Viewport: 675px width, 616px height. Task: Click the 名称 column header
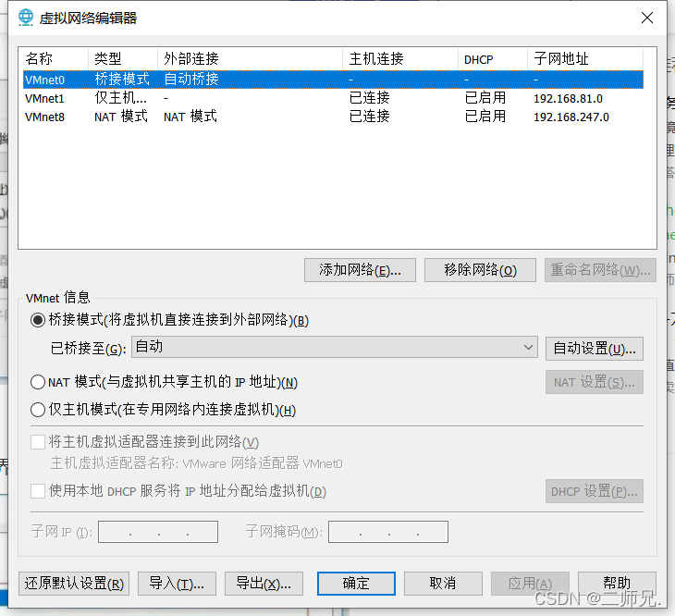tap(54, 58)
